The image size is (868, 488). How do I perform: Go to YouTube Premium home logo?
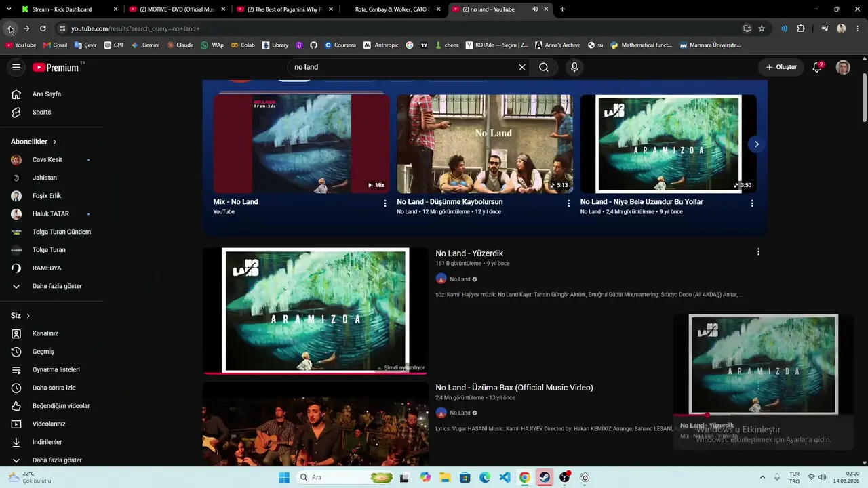pos(56,67)
